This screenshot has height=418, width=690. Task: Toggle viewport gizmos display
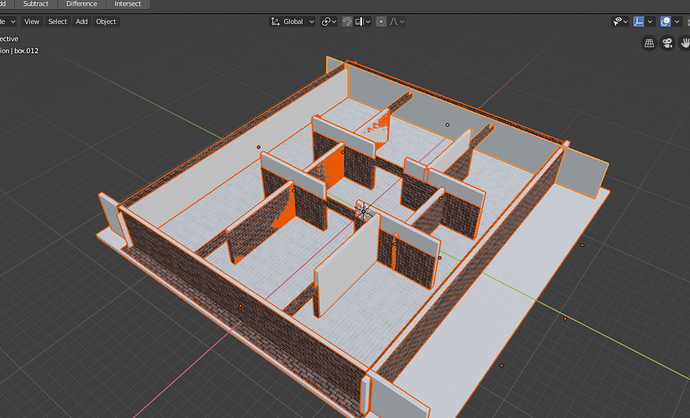point(637,21)
